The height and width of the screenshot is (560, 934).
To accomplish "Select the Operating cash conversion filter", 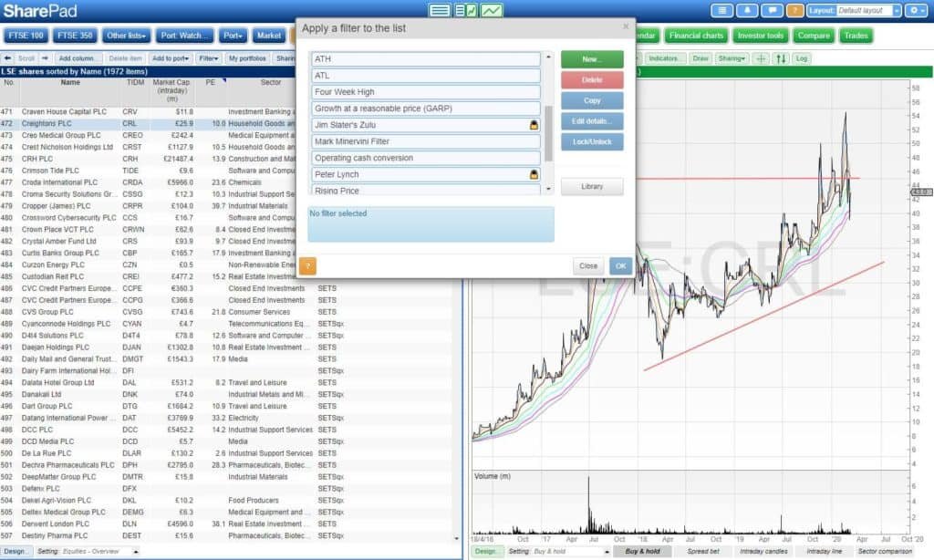I will coord(426,158).
